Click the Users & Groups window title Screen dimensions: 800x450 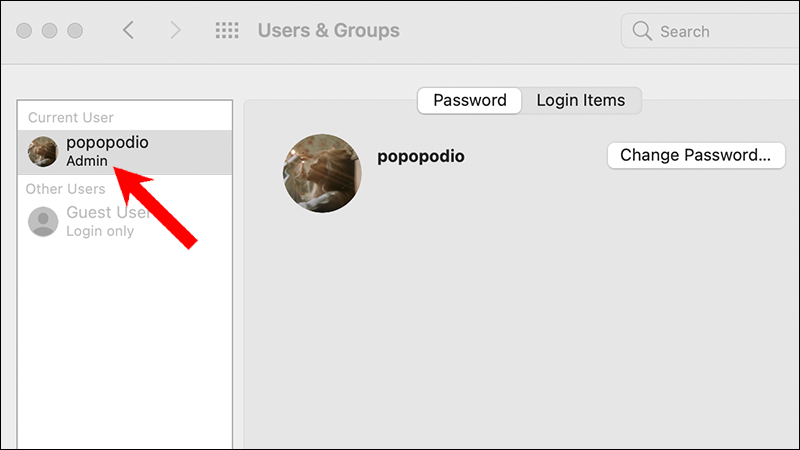pyautogui.click(x=328, y=30)
